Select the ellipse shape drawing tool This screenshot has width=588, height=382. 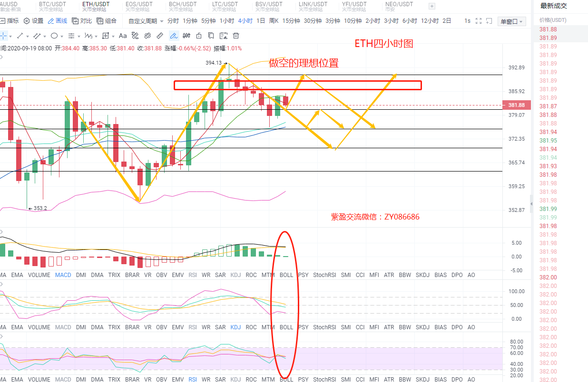tap(54, 36)
